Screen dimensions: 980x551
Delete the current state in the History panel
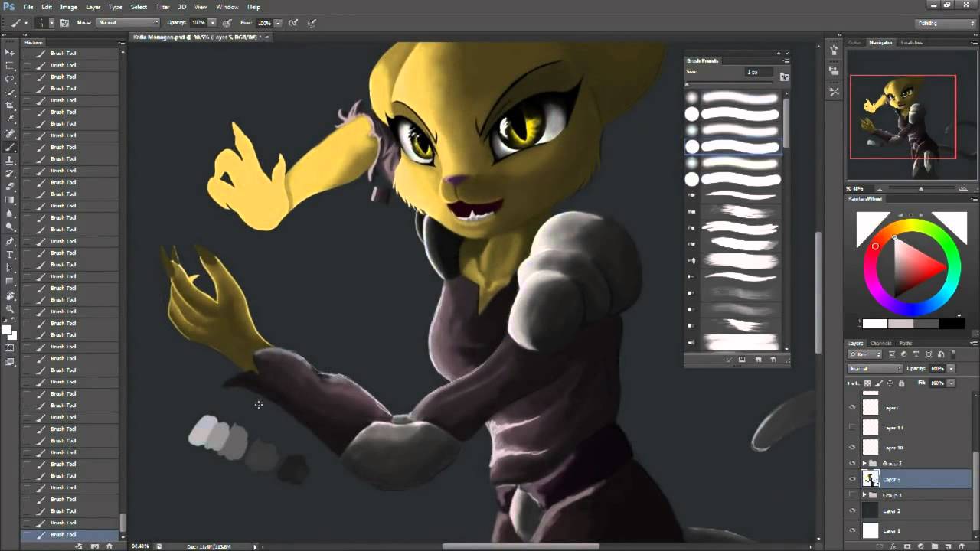point(109,546)
